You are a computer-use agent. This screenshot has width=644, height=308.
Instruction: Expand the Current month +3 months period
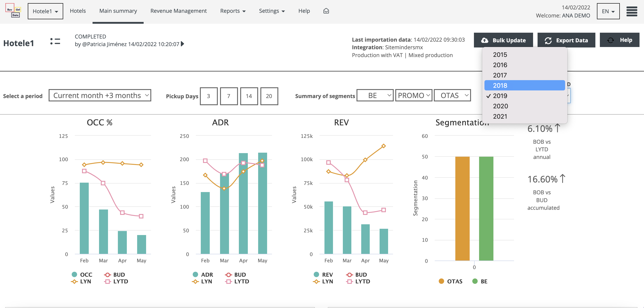pos(100,95)
